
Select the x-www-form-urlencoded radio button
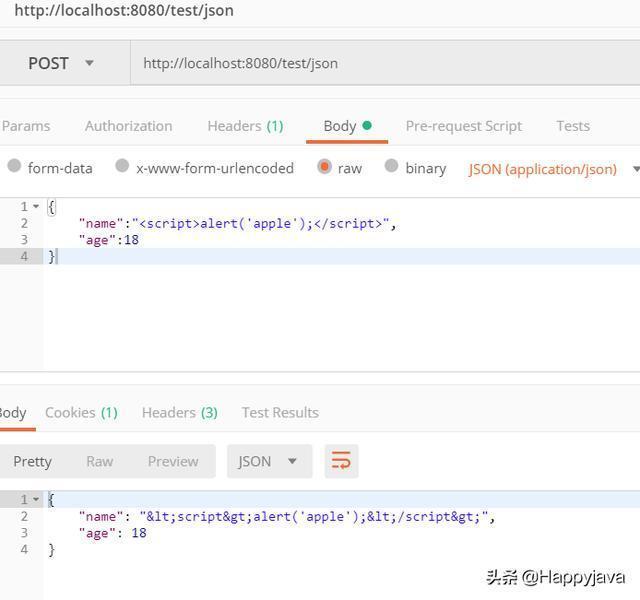[122, 166]
